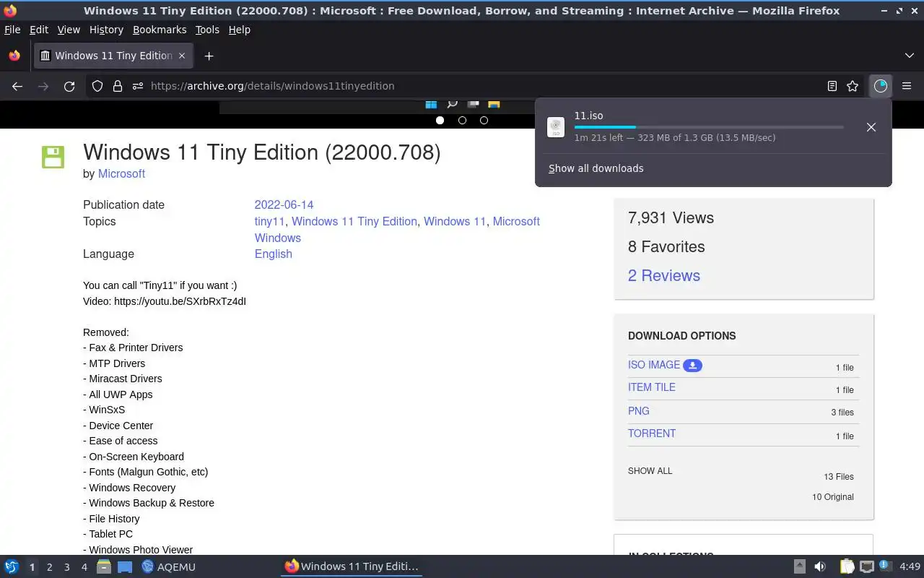Click the downloads progress toolbar button

tap(880, 86)
